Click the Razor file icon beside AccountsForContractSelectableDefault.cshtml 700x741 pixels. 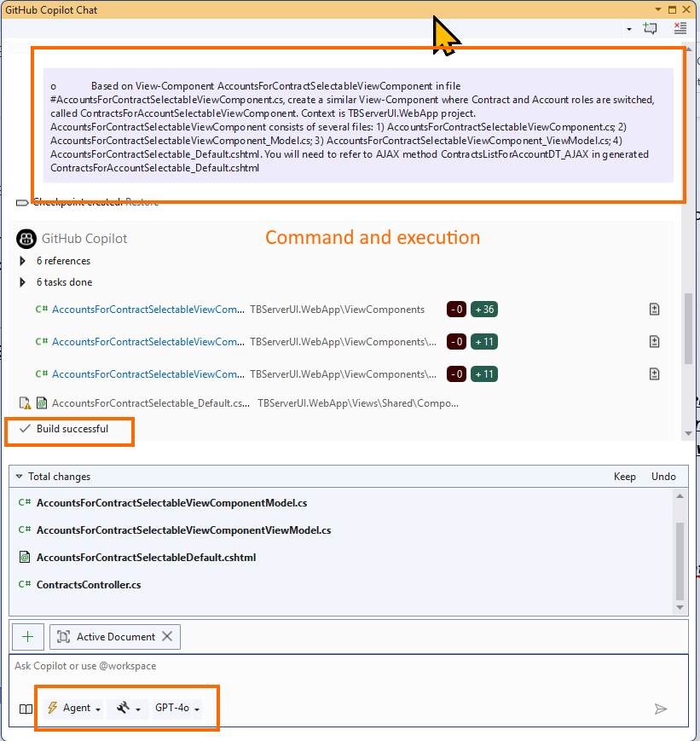(25, 557)
